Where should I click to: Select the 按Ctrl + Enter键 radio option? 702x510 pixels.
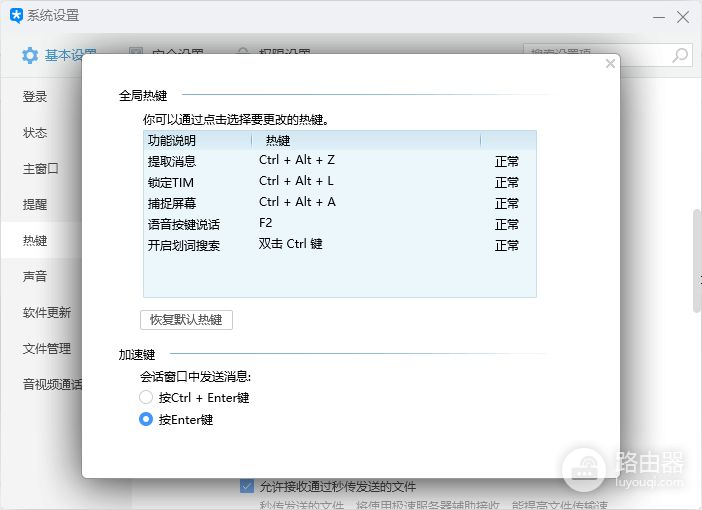(147, 397)
